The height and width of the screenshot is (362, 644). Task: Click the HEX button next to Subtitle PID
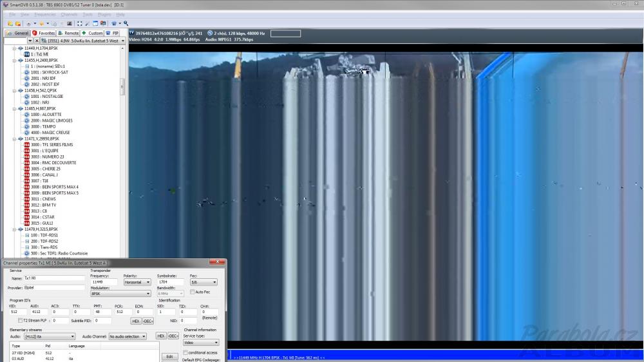coord(136,321)
